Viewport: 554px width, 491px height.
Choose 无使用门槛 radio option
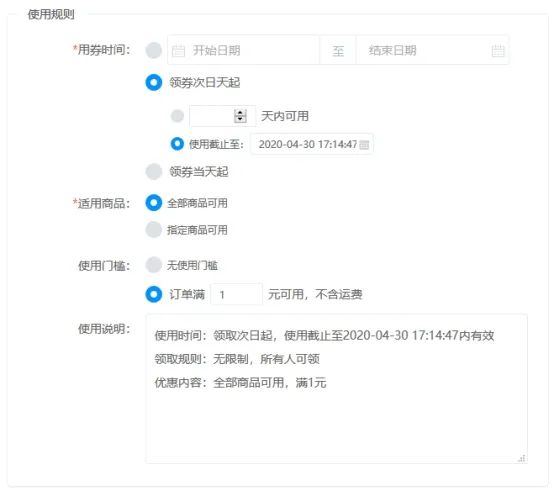pos(154,265)
